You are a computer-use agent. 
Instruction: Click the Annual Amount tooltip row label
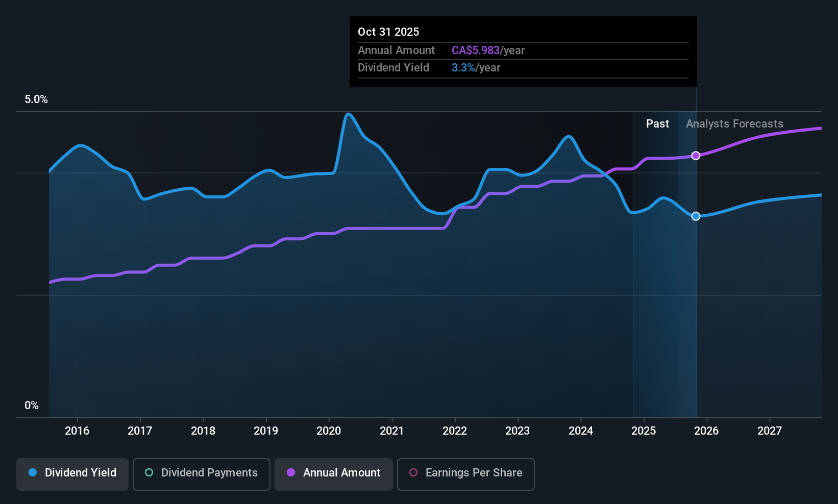397,51
